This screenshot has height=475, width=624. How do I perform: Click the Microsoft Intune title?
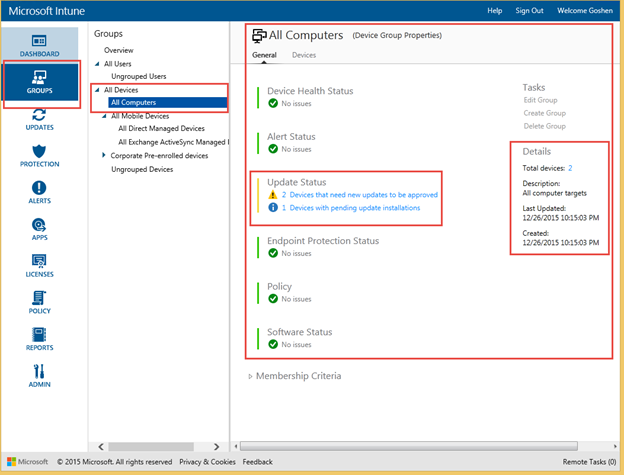(x=47, y=11)
